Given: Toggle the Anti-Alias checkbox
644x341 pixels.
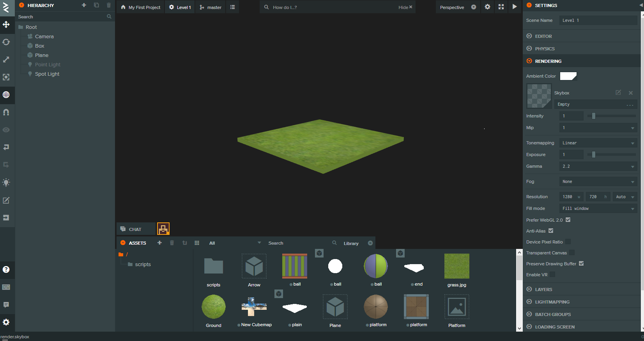Looking at the screenshot, I should point(551,231).
